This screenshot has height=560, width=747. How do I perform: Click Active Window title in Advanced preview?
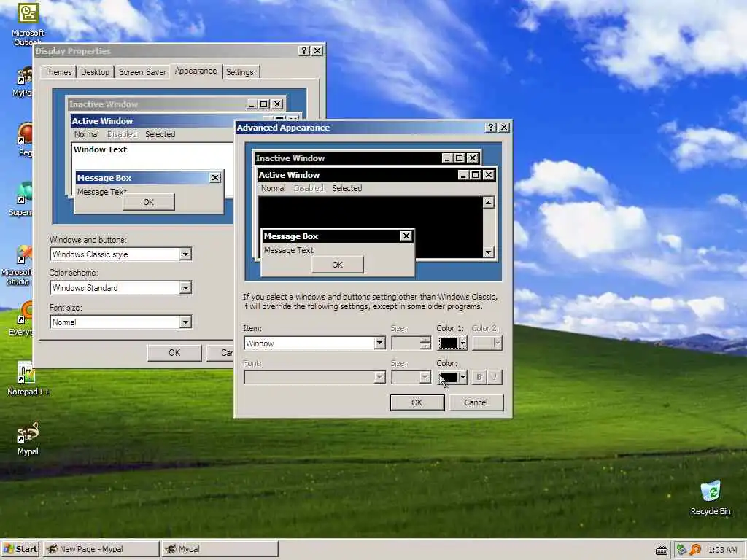[289, 175]
